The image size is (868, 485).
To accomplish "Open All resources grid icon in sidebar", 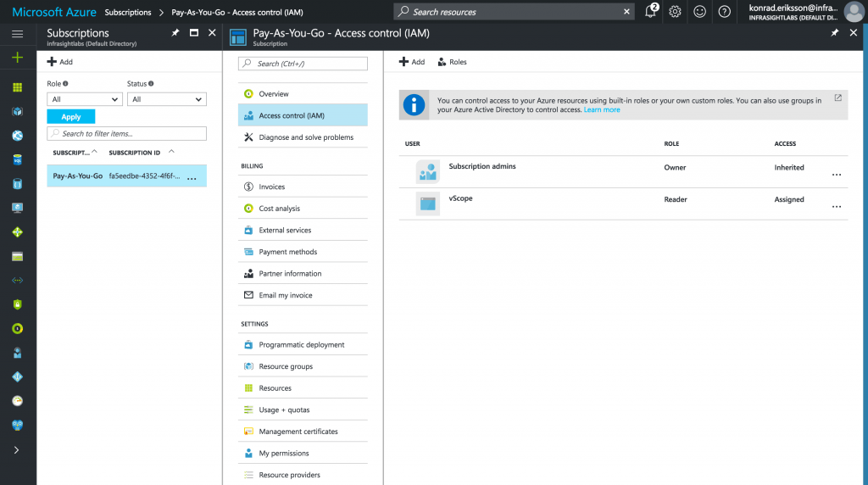I will coord(17,87).
